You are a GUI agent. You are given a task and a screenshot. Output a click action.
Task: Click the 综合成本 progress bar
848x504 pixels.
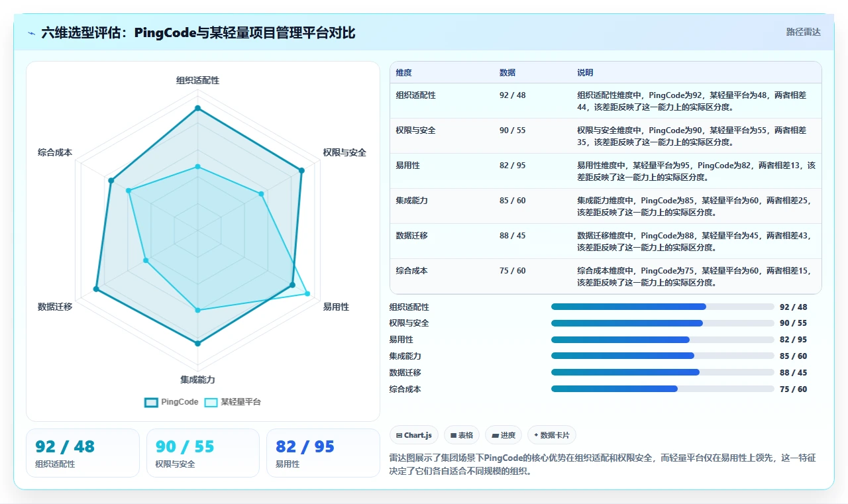[x=662, y=389]
